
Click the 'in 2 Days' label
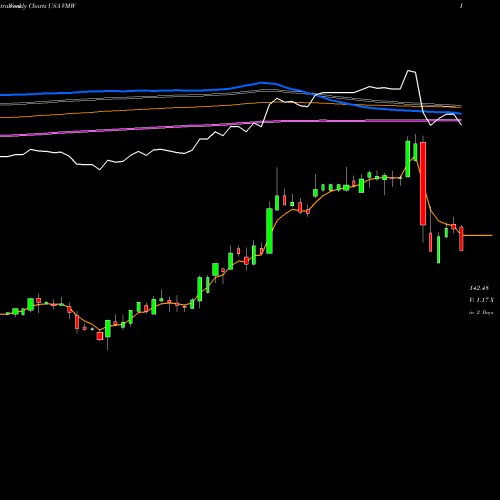481,312
